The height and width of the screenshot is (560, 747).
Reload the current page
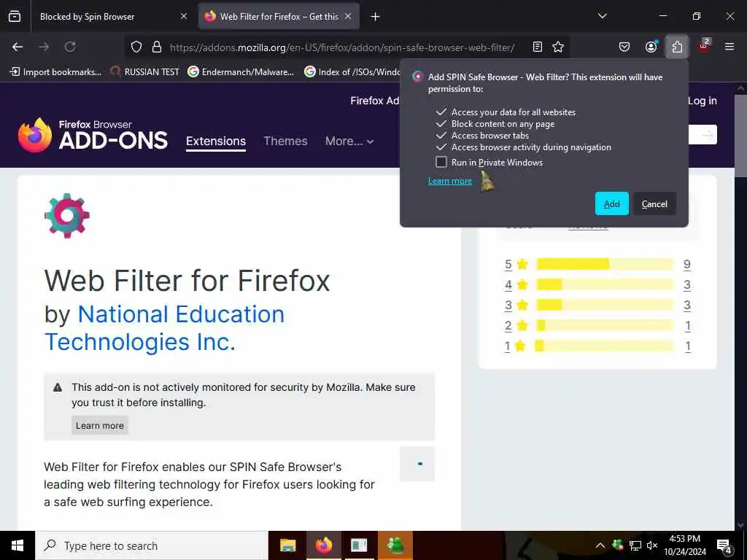coord(70,47)
